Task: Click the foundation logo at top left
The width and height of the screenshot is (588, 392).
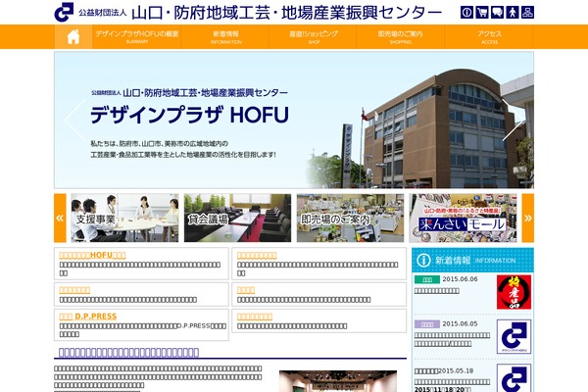Action: tap(64, 12)
